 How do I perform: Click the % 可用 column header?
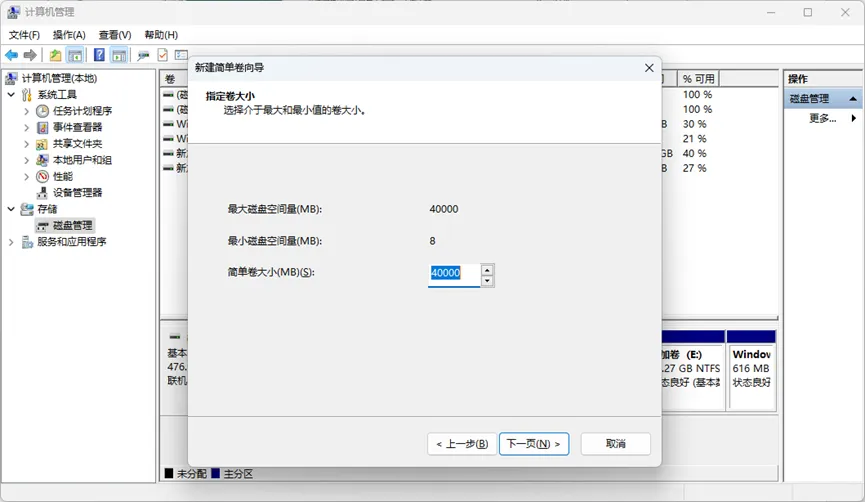point(698,79)
